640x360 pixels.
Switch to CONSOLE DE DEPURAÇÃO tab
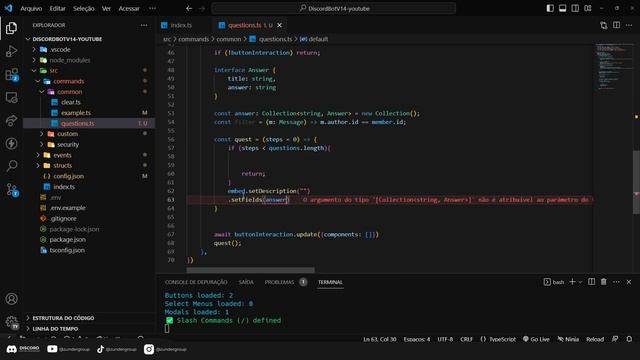[x=196, y=282]
